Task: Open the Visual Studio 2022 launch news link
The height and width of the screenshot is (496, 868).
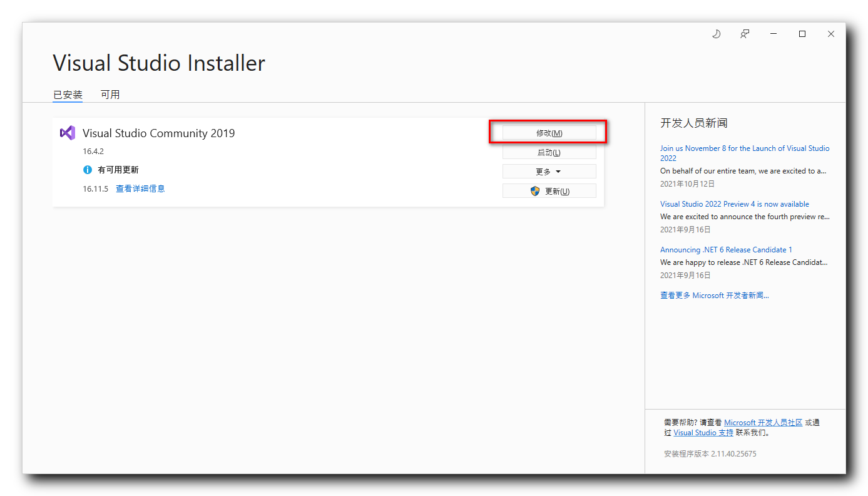Action: click(x=745, y=153)
